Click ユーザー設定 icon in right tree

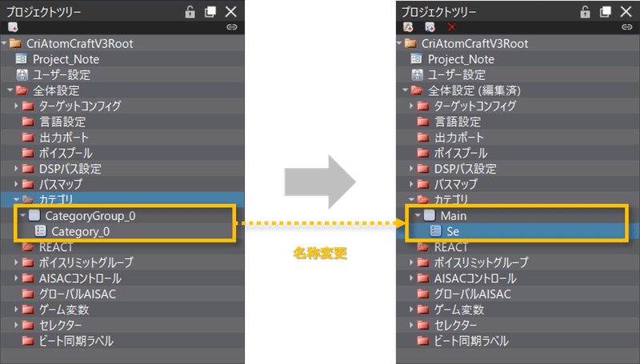click(417, 74)
